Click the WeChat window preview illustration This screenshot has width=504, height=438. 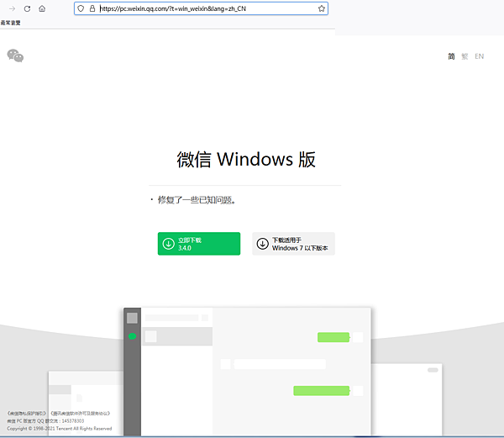[247, 372]
